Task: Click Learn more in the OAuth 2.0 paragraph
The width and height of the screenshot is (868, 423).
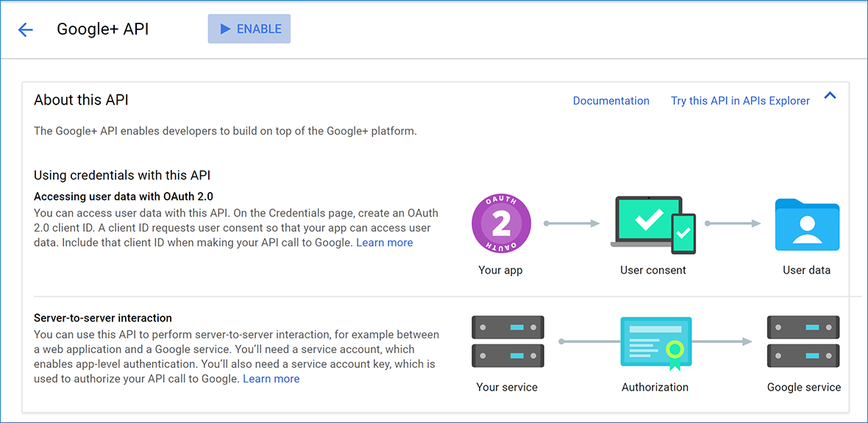Action: click(384, 243)
